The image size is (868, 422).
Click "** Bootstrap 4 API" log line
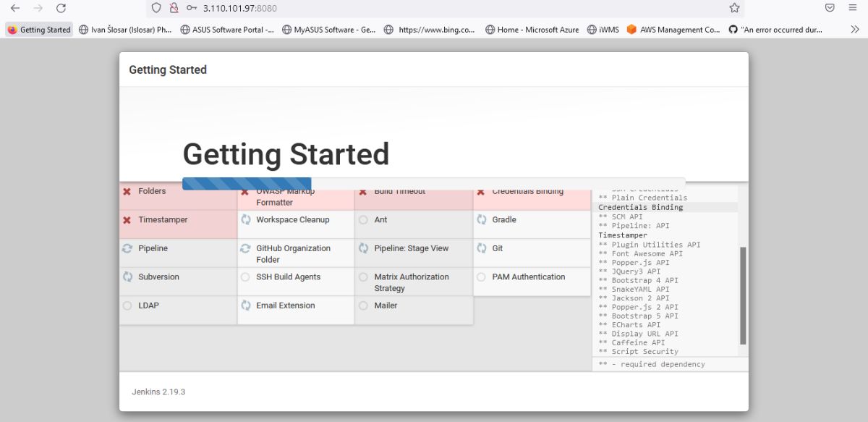[638, 280]
